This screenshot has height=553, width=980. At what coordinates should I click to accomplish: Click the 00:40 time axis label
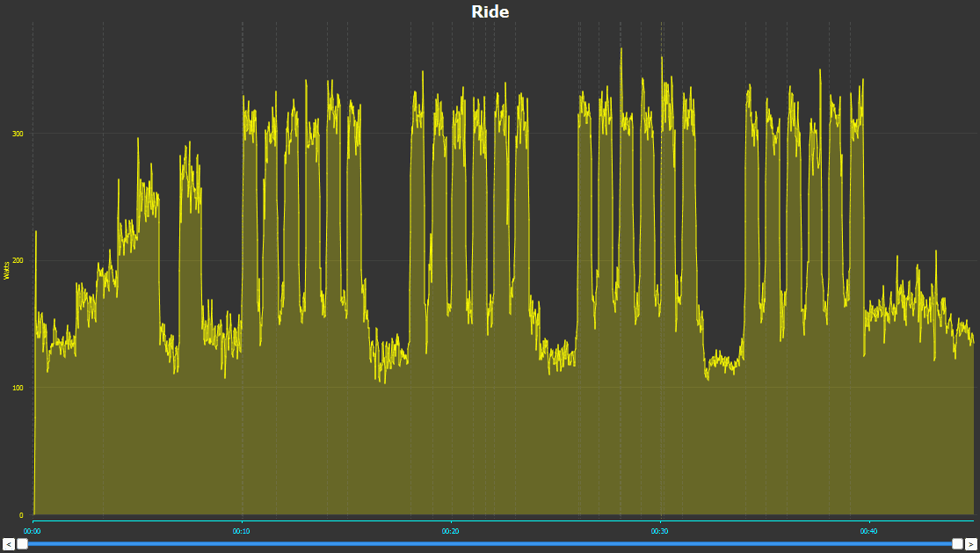point(868,531)
